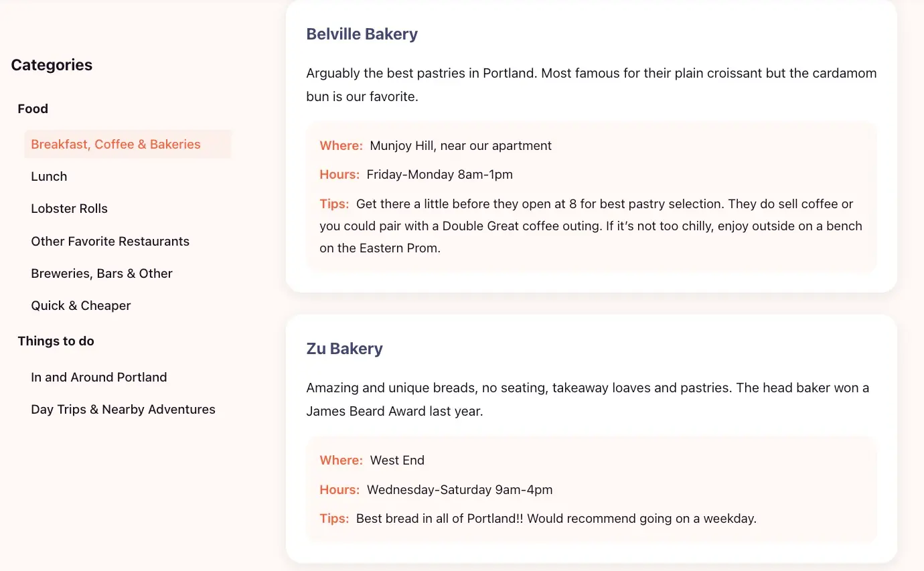Image resolution: width=924 pixels, height=571 pixels.
Task: Select the Belville Bakery description paragraph
Action: pyautogui.click(x=591, y=84)
